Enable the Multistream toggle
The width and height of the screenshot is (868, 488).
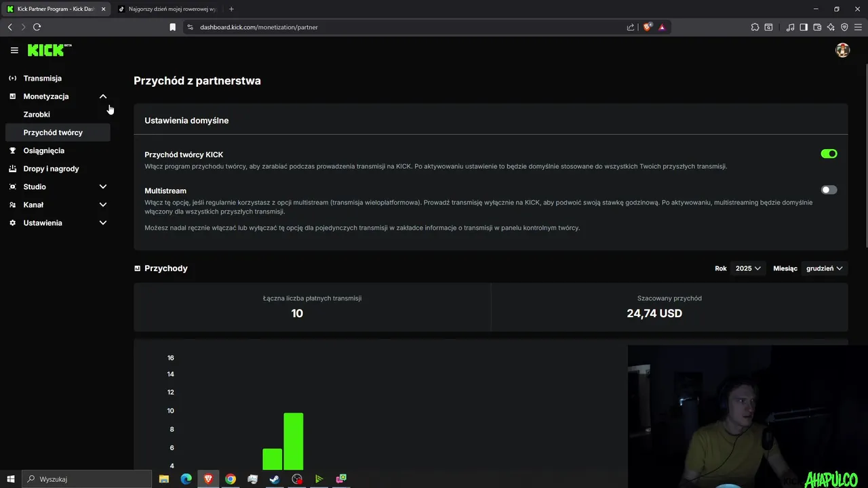(829, 190)
